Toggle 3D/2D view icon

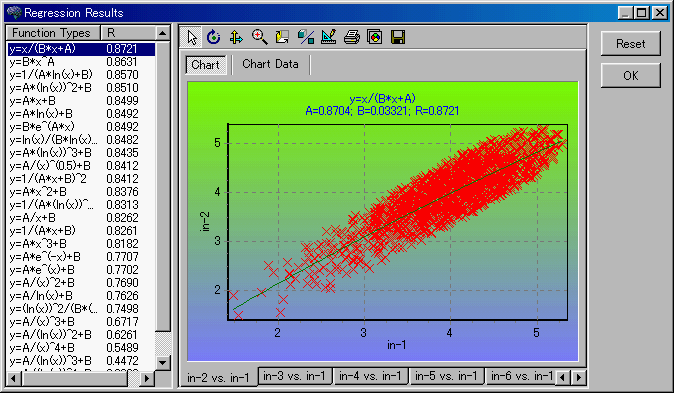point(306,37)
